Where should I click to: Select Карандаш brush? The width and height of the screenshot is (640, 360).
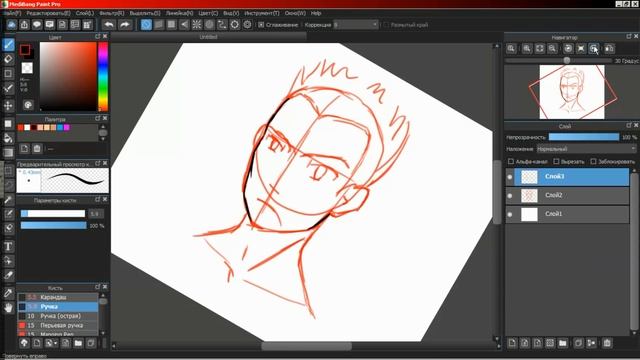[x=58, y=297]
